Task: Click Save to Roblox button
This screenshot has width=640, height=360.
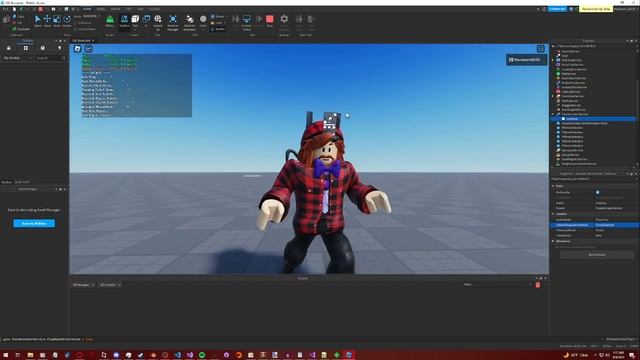Action: pos(34,223)
